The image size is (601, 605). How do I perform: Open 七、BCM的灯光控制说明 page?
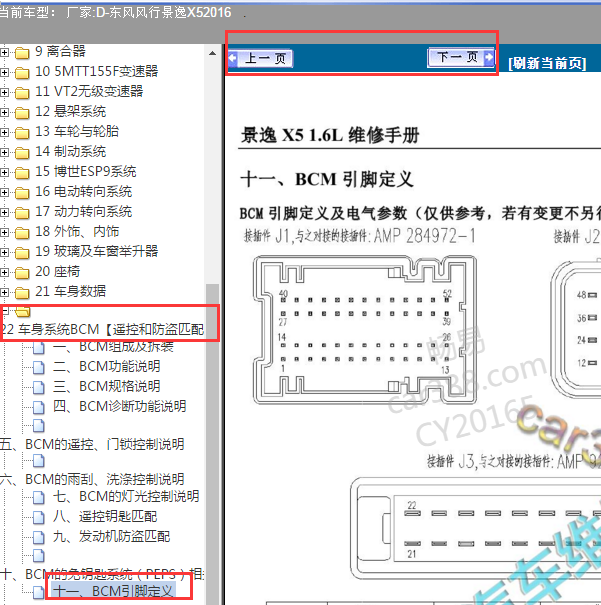126,497
